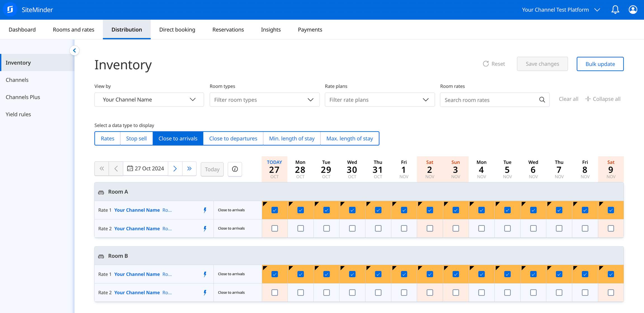Click the SiteMinder logo

tap(10, 10)
